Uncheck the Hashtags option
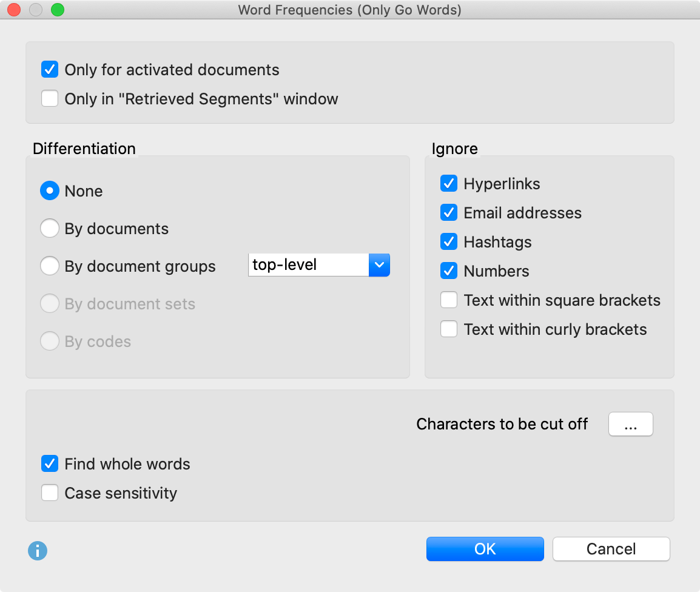Viewport: 700px width, 592px height. (449, 241)
